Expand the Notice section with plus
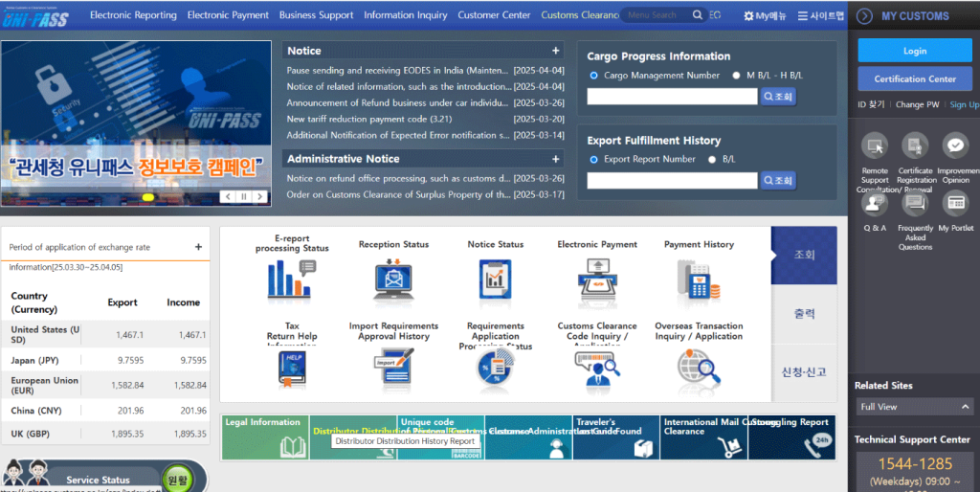980x492 pixels. coord(556,51)
